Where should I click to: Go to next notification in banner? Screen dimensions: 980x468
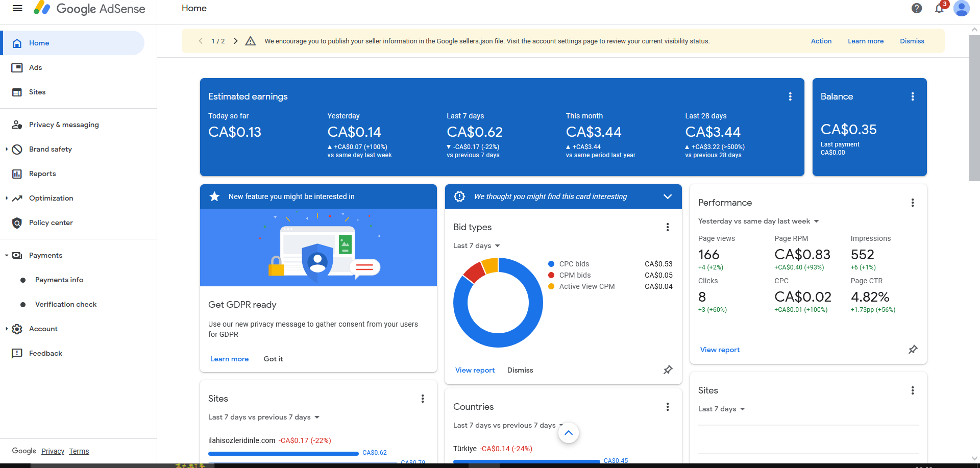click(x=235, y=41)
